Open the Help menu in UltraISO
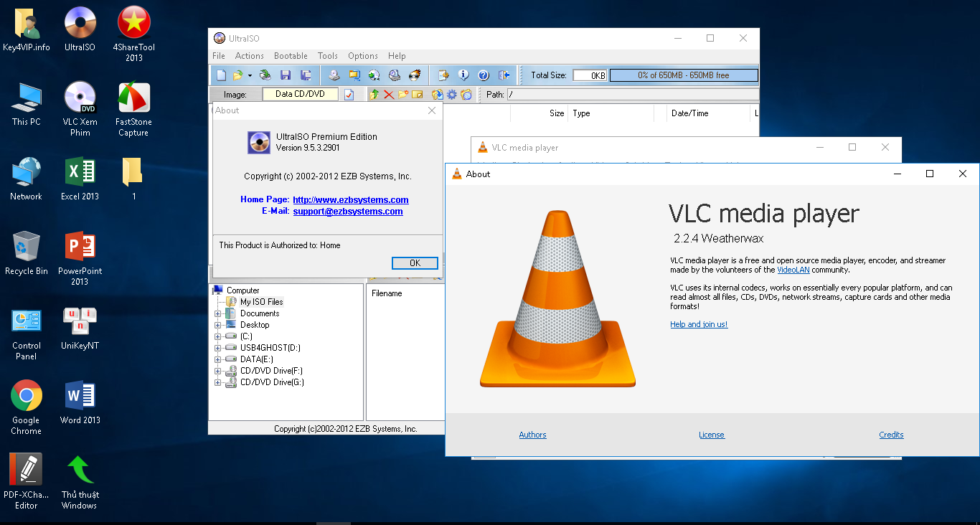This screenshot has width=980, height=525. click(397, 56)
